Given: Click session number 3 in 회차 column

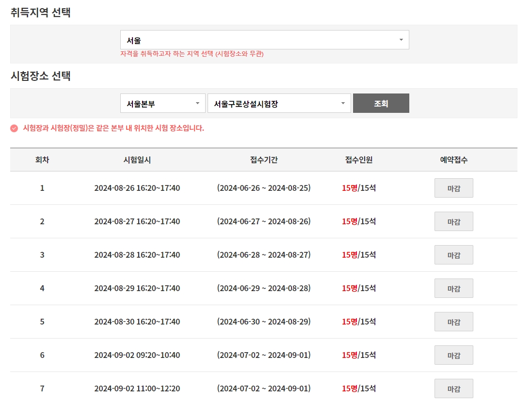Looking at the screenshot, I should (42, 255).
